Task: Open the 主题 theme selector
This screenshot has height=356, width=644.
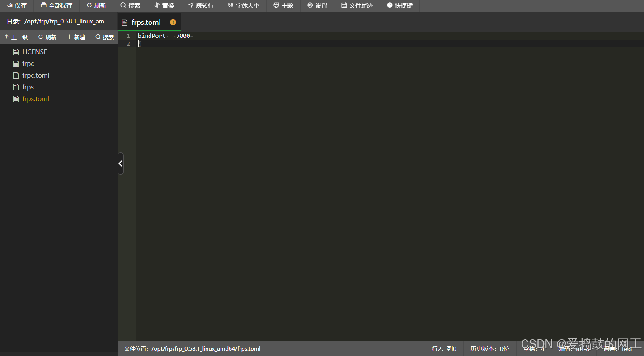Action: tap(283, 5)
